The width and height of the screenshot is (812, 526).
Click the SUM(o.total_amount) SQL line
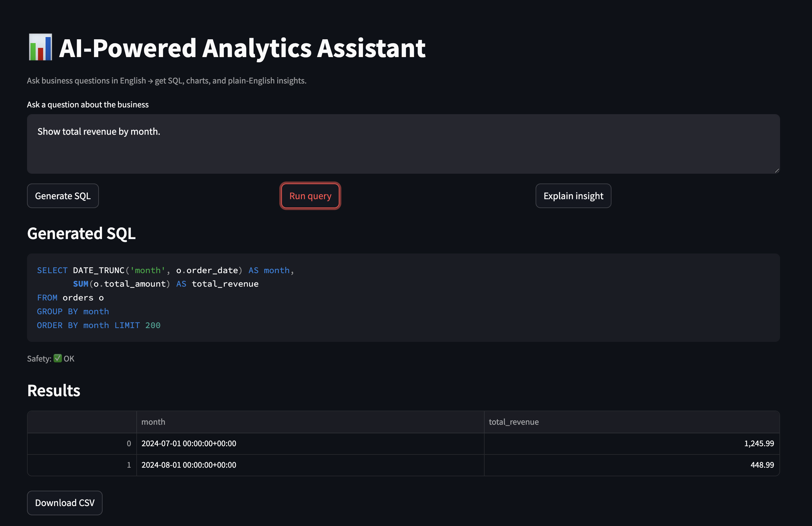coord(166,284)
